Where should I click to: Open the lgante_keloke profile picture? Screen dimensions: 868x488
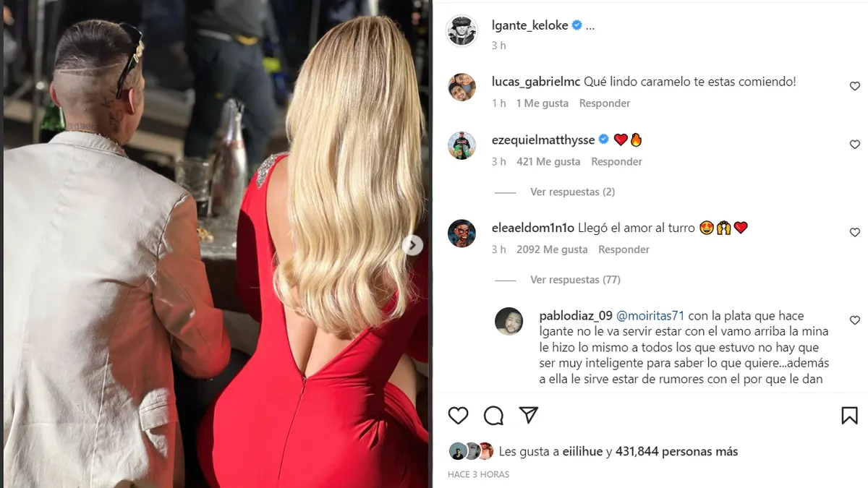461,30
